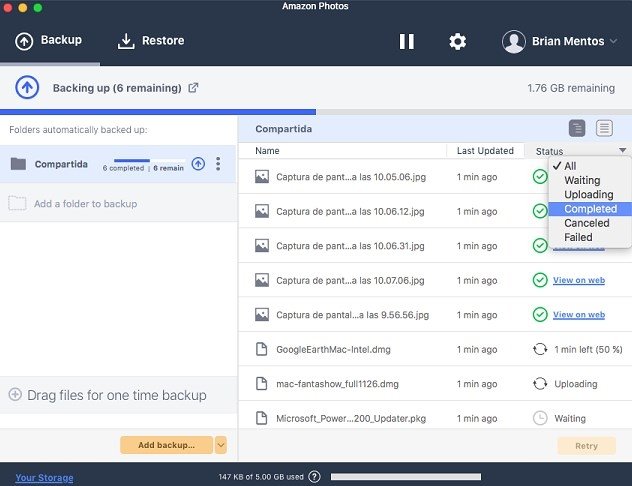Click the storage help question mark icon
This screenshot has width=632, height=486.
(314, 477)
